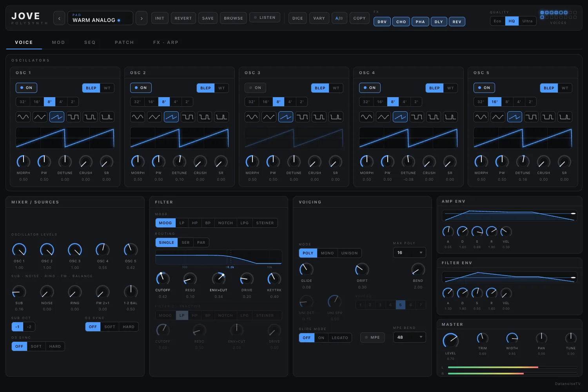This screenshot has width=588, height=392.
Task: Select the sine waveform for OSC 5
Action: pos(481,117)
